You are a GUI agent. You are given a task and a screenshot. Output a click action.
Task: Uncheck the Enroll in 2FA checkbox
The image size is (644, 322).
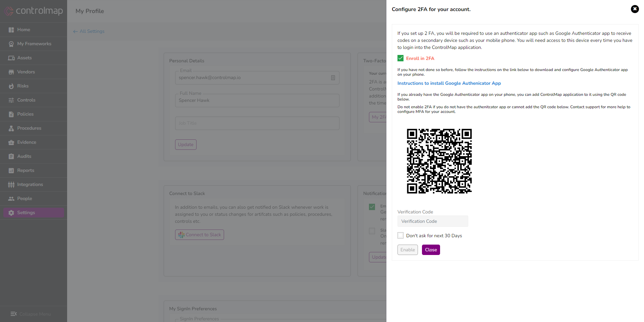pos(400,58)
